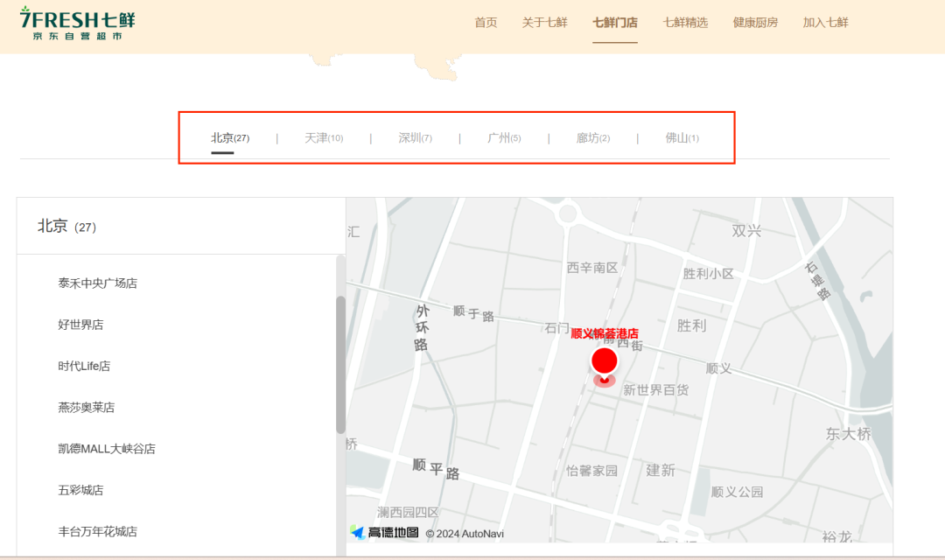Select the 深圳 city tab
Screen dimensions: 945x560
(x=415, y=138)
